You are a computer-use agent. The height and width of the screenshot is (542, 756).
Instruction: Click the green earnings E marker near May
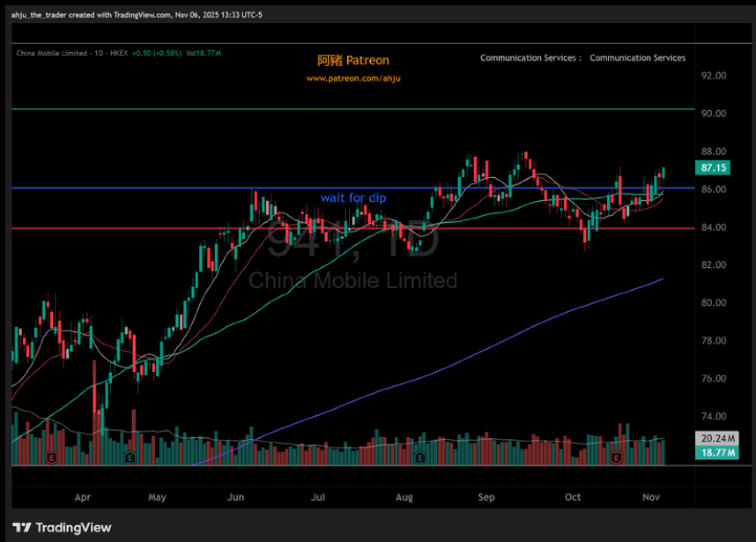coord(130,457)
